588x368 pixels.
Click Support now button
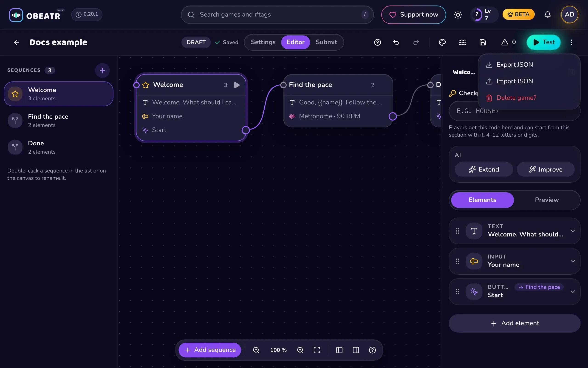(413, 14)
